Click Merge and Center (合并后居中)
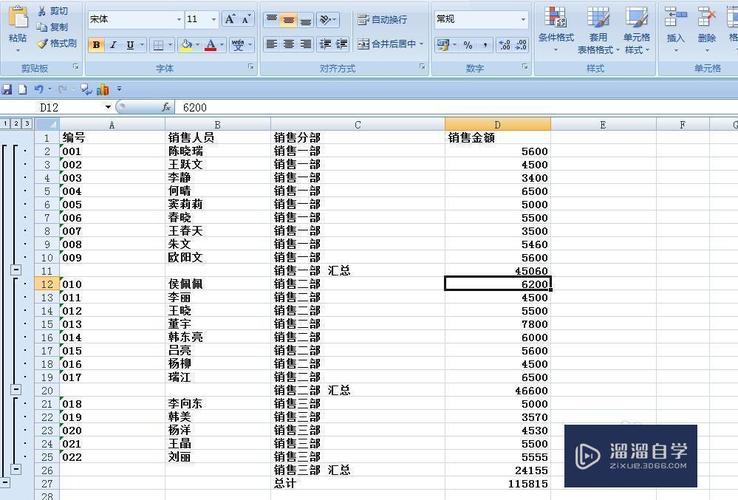The width and height of the screenshot is (738, 500). click(390, 44)
